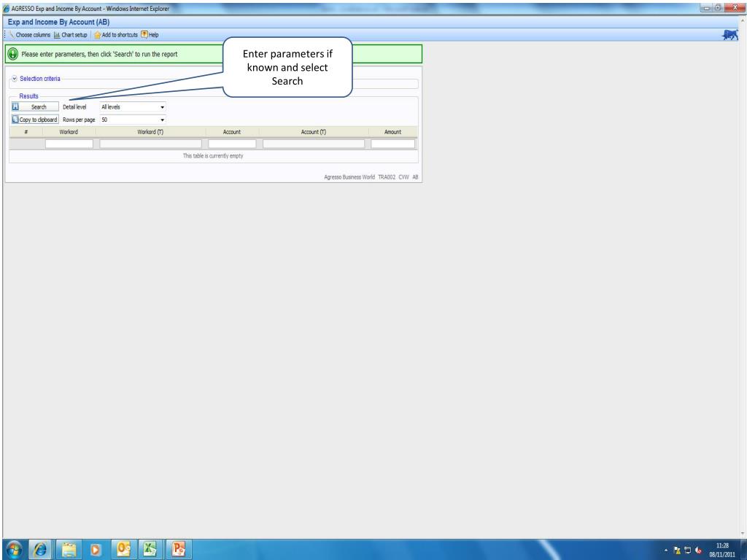Open the Help toolbar item
This screenshot has height=560, width=747.
[x=150, y=35]
